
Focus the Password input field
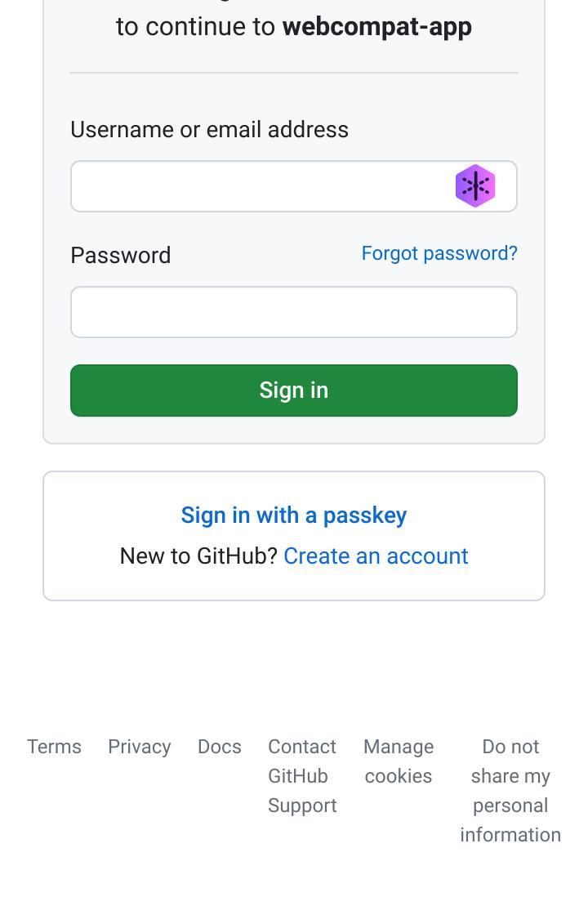coord(293,311)
